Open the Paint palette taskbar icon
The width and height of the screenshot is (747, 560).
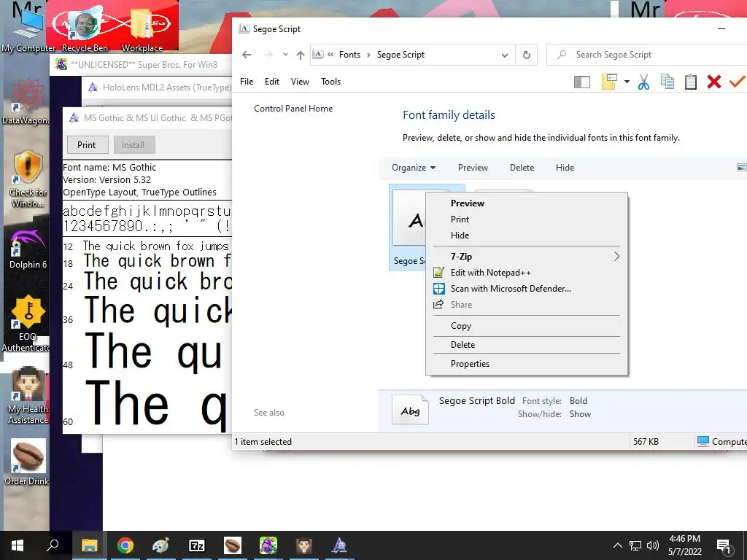[160, 545]
